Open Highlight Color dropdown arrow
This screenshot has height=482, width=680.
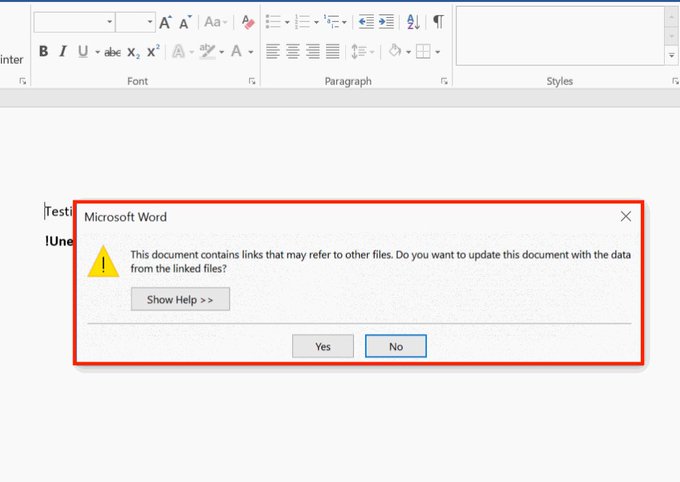222,52
